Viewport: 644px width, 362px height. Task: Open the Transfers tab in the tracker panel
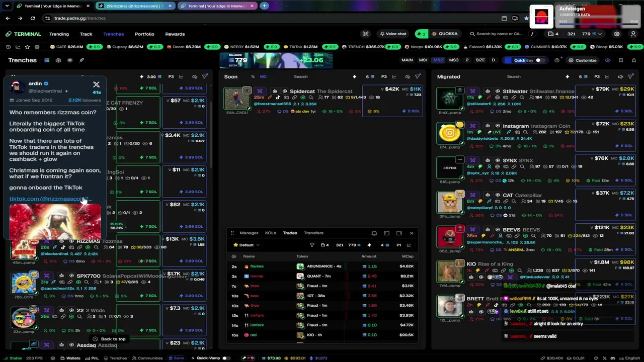313,233
